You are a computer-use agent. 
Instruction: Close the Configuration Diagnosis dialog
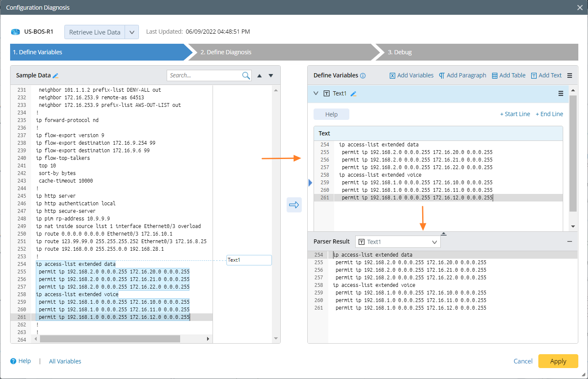(x=580, y=8)
